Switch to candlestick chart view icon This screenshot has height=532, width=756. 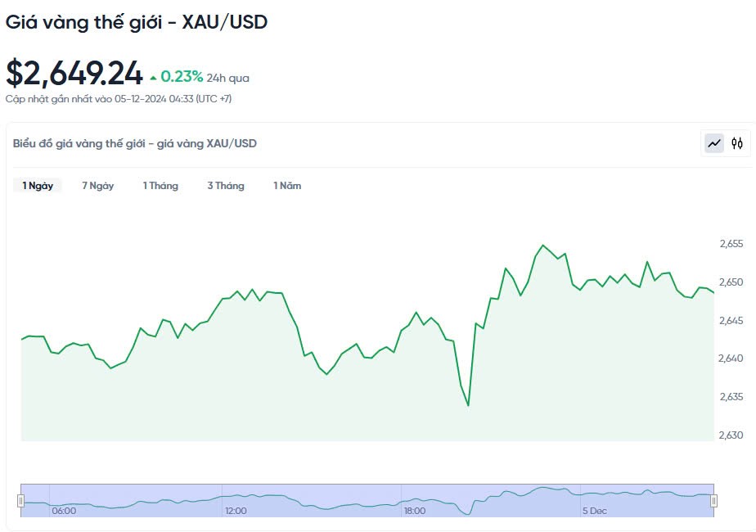coord(737,143)
